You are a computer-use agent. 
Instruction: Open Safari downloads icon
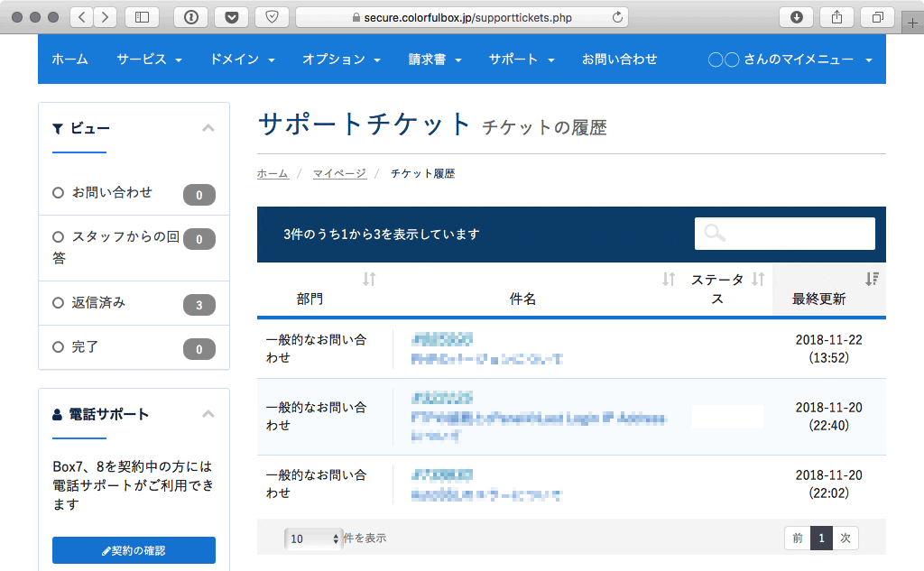pos(796,17)
